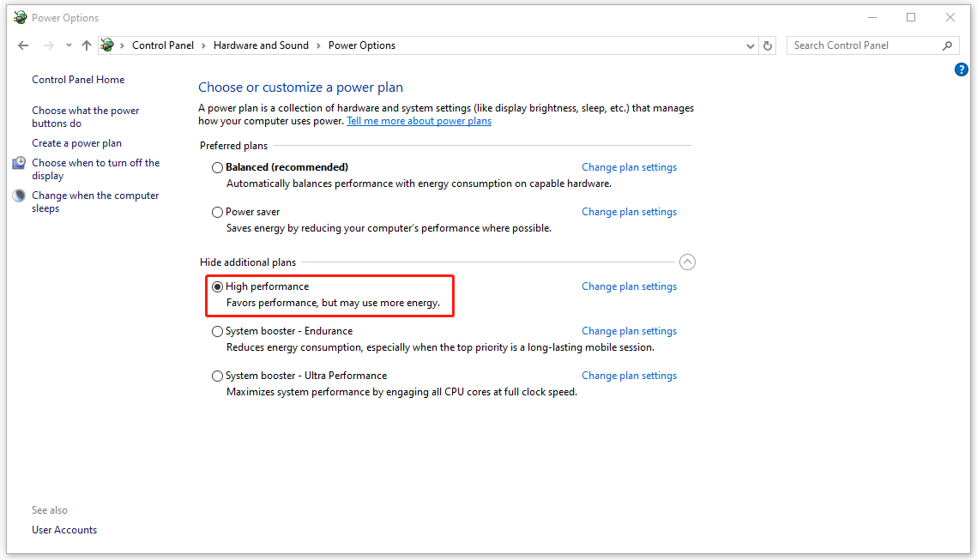Open the address bar dropdown
The height and width of the screenshot is (560, 977).
[x=750, y=45]
